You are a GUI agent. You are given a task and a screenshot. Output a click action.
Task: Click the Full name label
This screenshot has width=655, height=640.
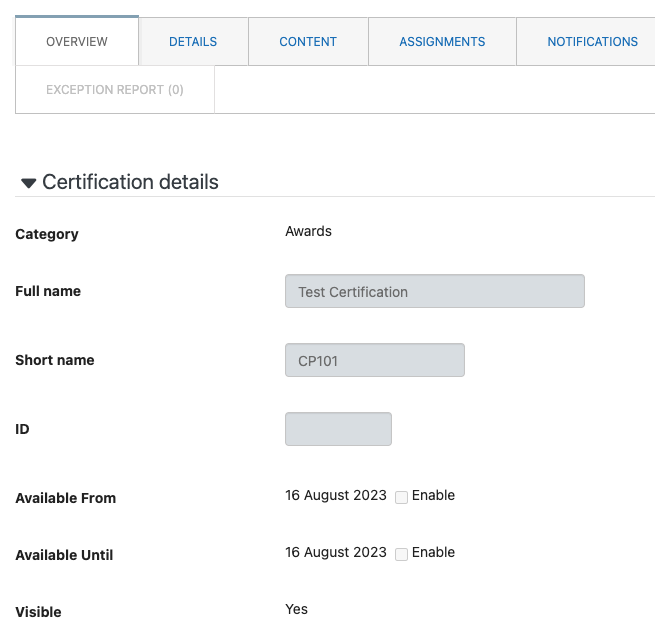click(48, 291)
